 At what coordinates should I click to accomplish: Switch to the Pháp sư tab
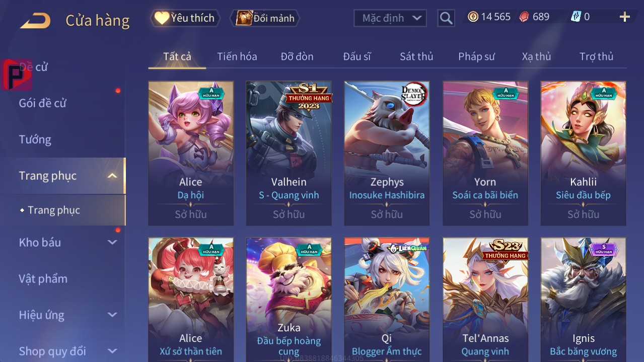(x=476, y=56)
